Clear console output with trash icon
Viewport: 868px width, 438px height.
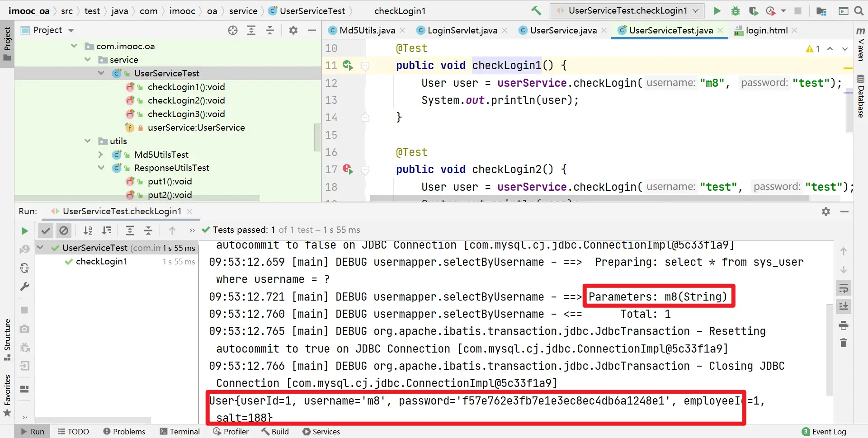[844, 343]
